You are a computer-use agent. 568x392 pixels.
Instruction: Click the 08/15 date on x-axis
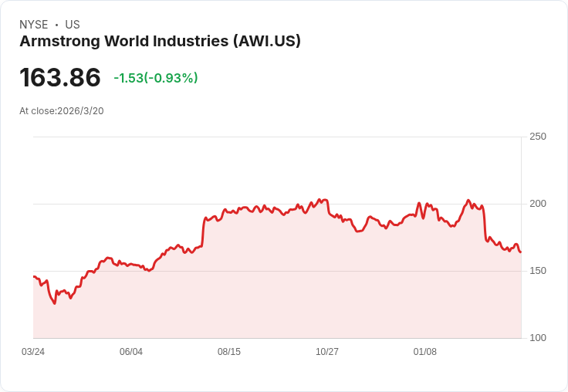[229, 352]
